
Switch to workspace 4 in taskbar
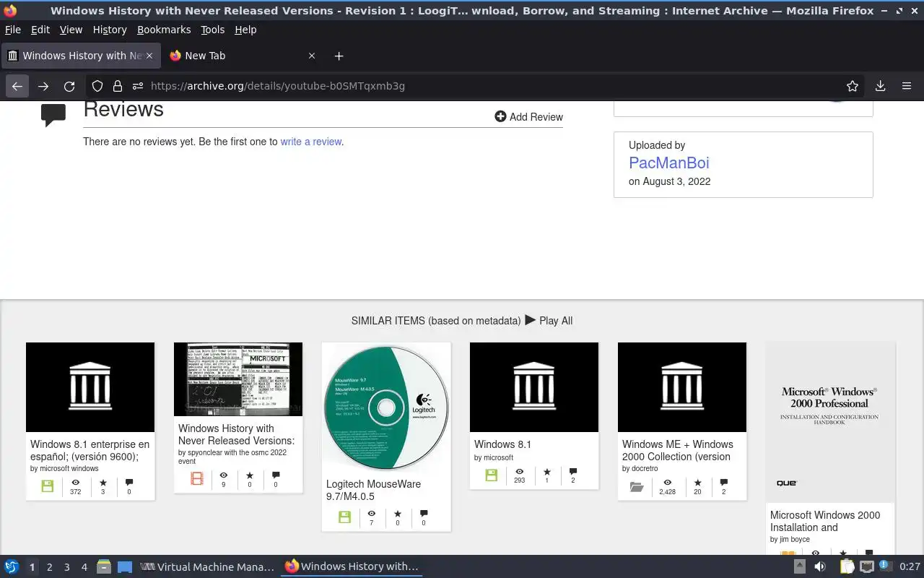84,567
